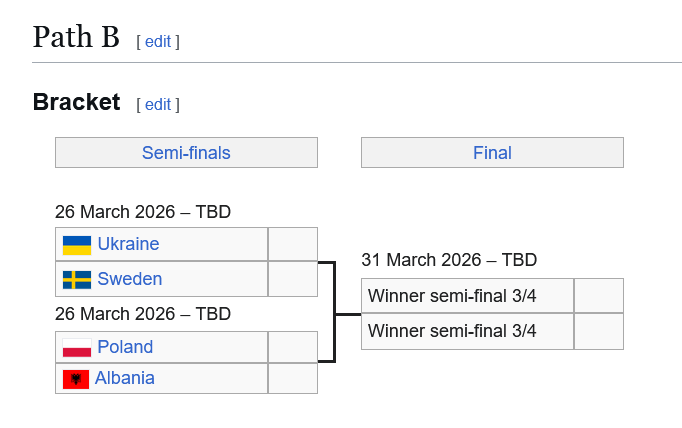Click the Ukraine flag icon

[77, 245]
